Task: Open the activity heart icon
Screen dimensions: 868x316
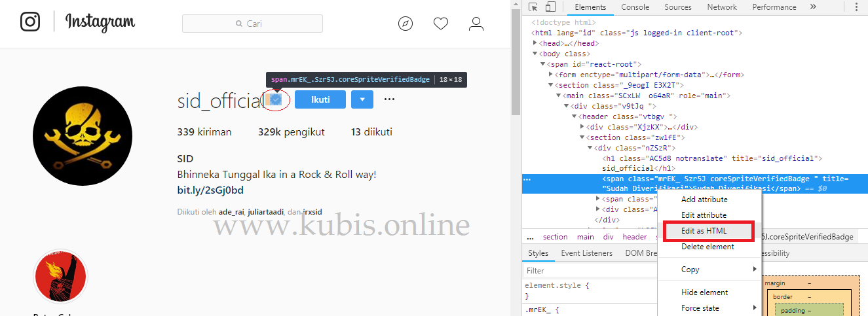Action: [x=441, y=24]
